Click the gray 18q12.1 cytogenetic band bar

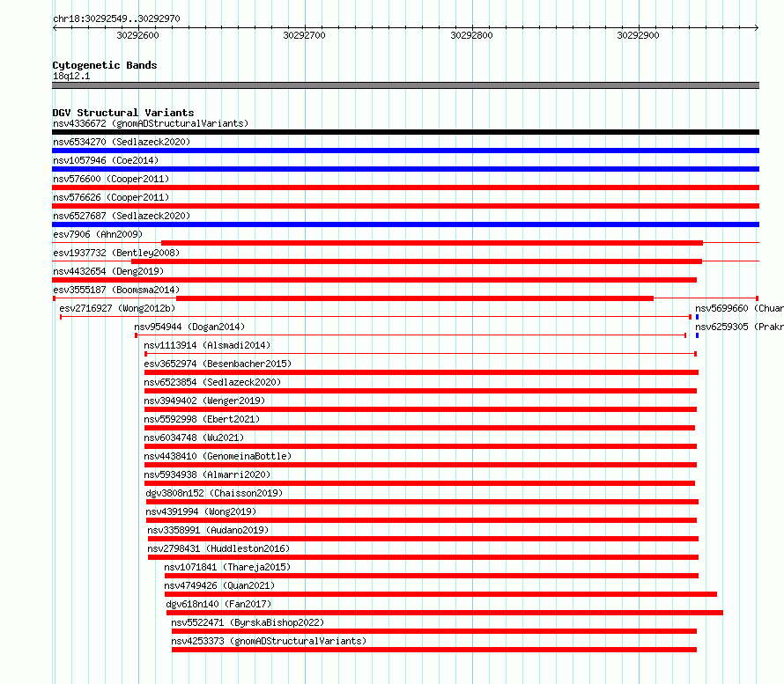405,85
